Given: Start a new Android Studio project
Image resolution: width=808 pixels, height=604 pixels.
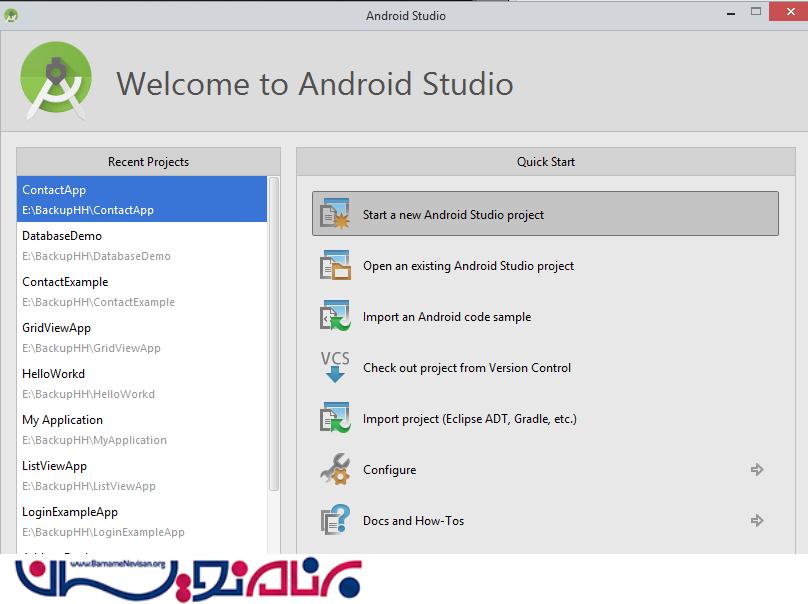Looking at the screenshot, I should coord(453,215).
